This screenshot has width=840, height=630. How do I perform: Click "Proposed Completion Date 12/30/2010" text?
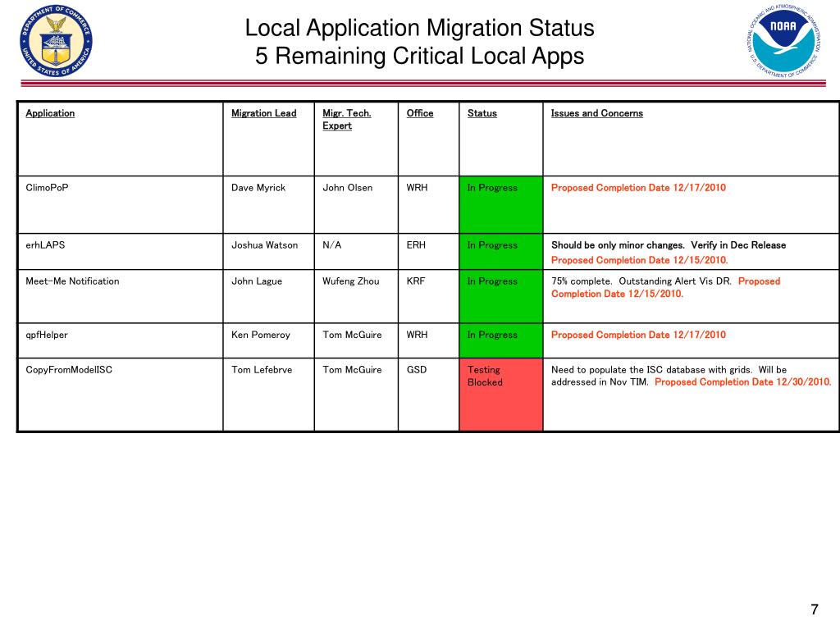point(742,381)
